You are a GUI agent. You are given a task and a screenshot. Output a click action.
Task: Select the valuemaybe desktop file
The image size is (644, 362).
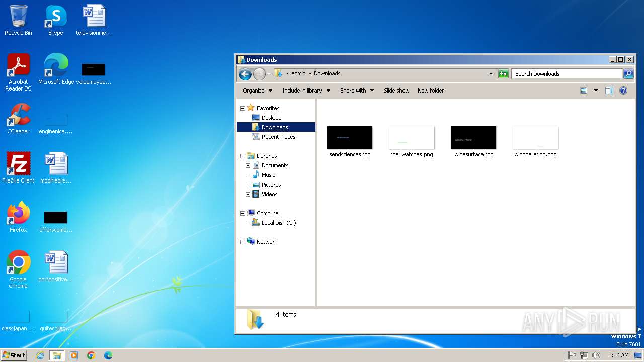[94, 73]
